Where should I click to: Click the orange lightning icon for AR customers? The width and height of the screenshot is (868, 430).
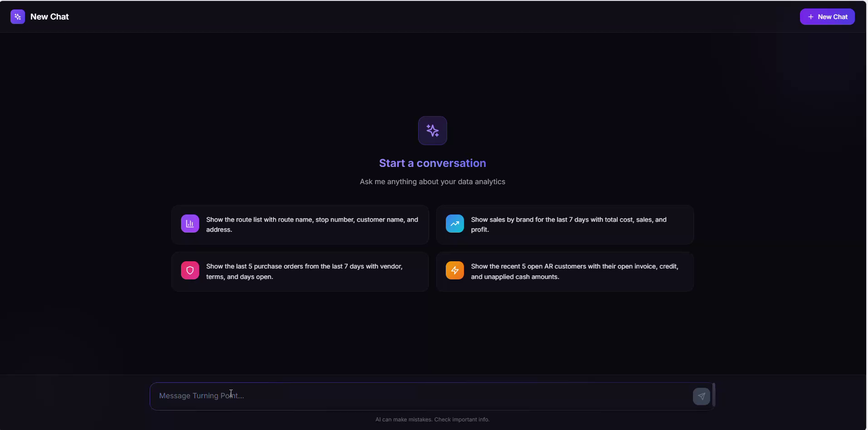[454, 270]
